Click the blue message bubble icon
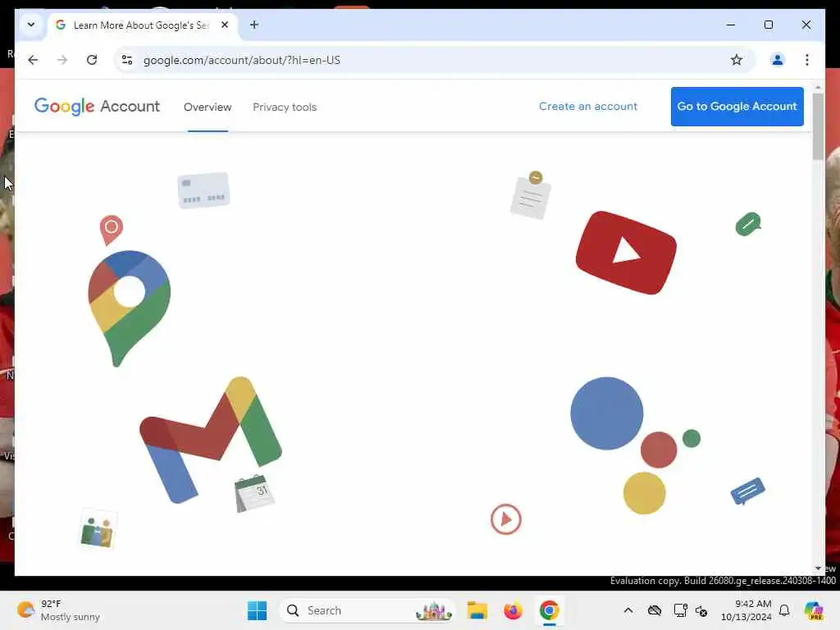This screenshot has height=630, width=840. (747, 491)
